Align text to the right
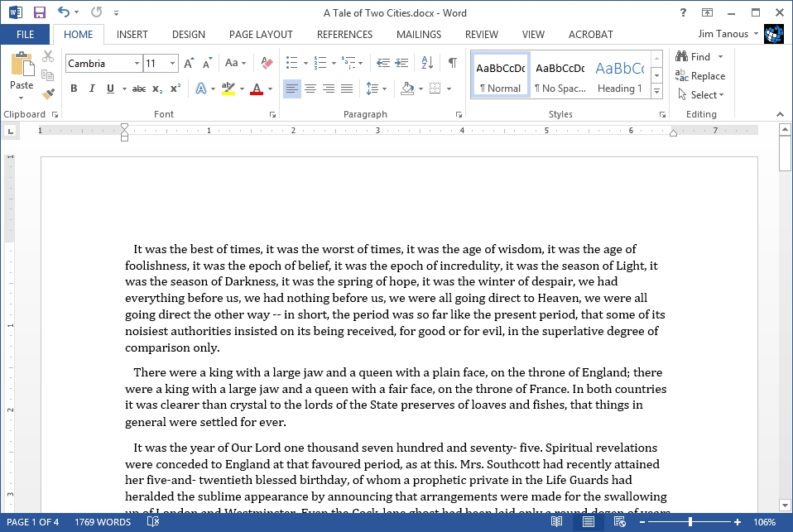The image size is (793, 532). [x=329, y=89]
